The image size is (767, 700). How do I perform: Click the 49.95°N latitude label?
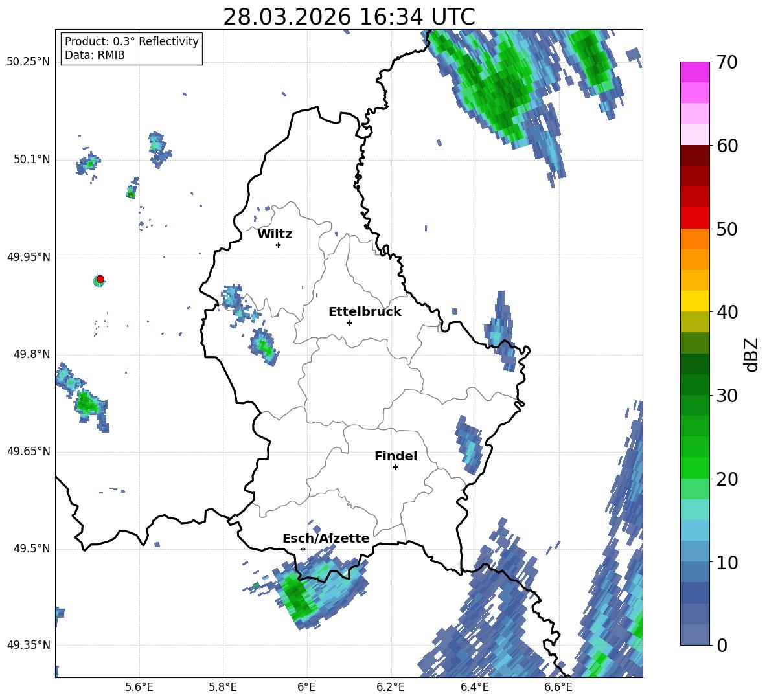pos(29,257)
